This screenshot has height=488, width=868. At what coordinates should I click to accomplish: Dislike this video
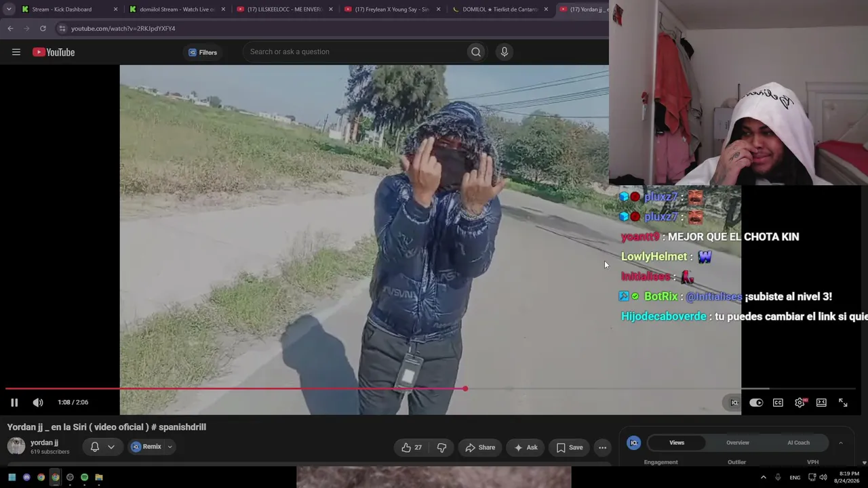pyautogui.click(x=442, y=447)
